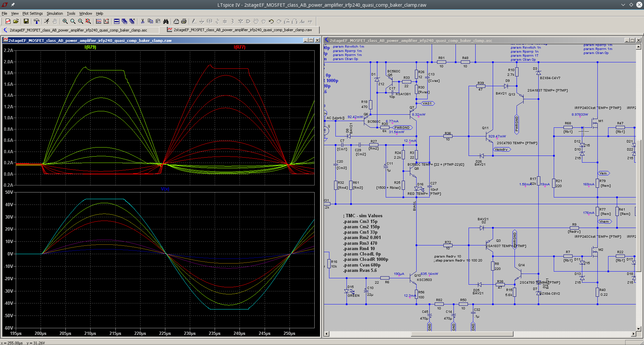Open the View menu
Screen dimensions: 644x345
coord(15,13)
